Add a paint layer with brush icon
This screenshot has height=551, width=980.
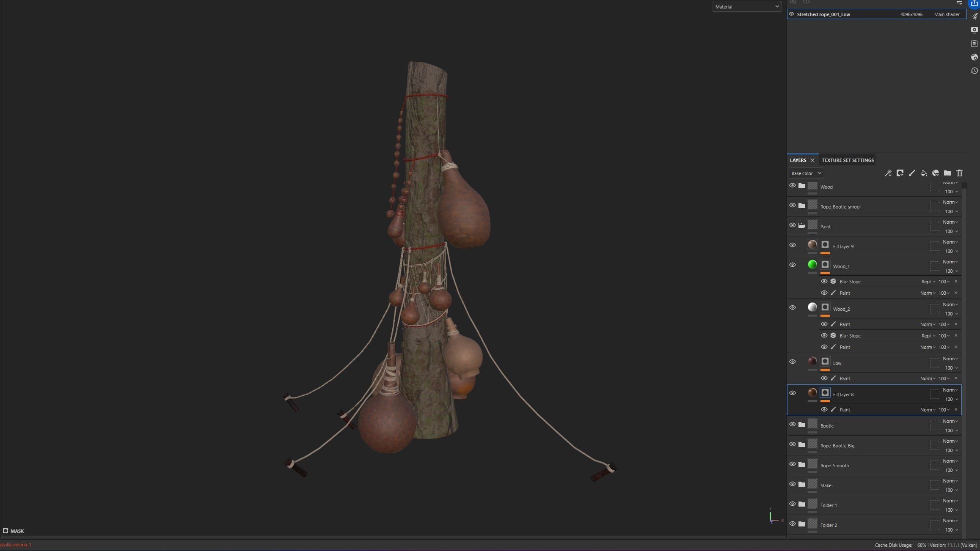point(912,173)
